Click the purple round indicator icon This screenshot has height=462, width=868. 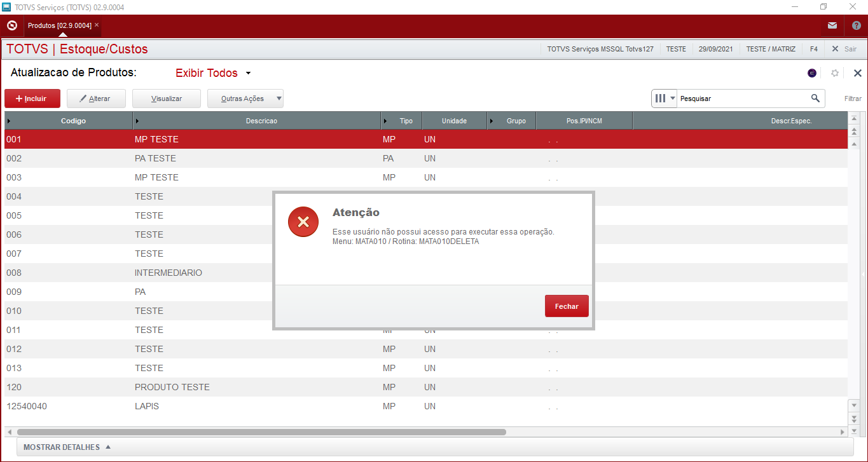pyautogui.click(x=812, y=73)
